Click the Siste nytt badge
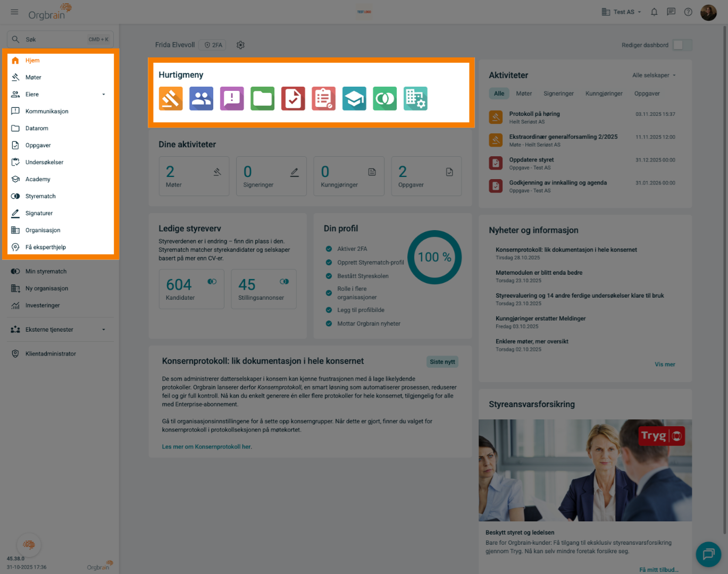 coord(442,362)
